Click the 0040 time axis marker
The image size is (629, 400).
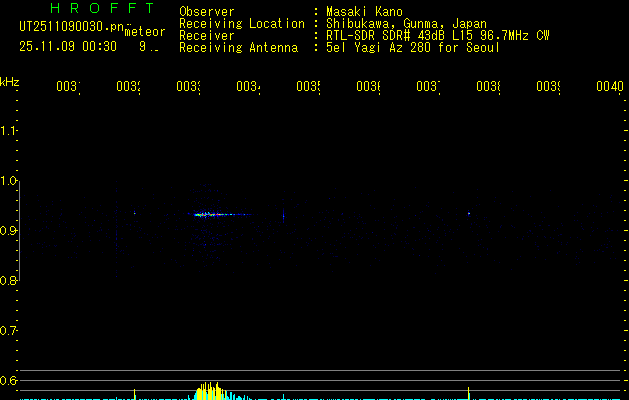(x=610, y=86)
